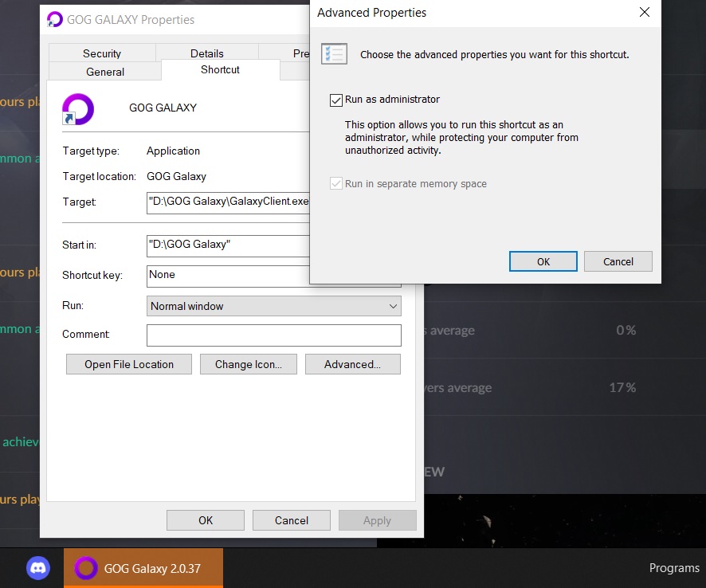Click OK in GOG GALAXY Properties
The height and width of the screenshot is (588, 706).
pos(206,520)
